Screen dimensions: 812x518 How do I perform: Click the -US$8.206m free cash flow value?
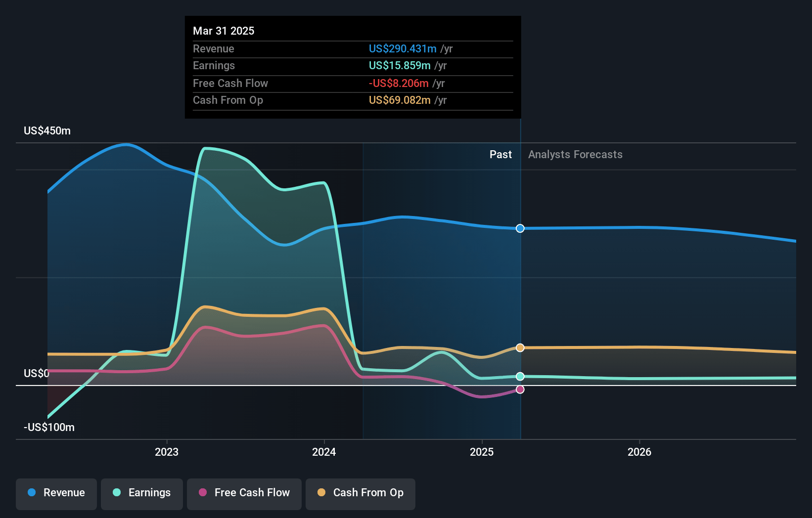click(399, 84)
